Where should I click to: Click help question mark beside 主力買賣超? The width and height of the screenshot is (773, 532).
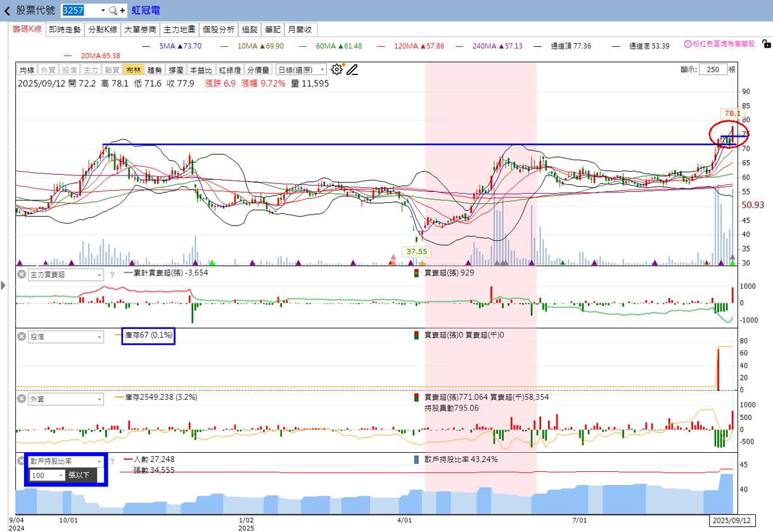click(112, 275)
